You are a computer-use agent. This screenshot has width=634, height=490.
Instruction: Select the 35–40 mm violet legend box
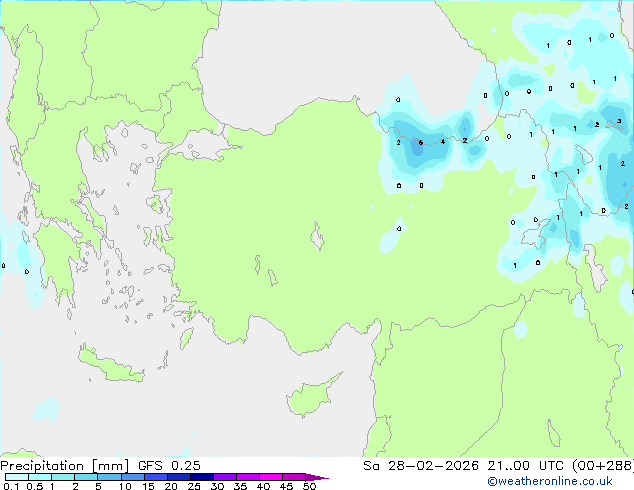[x=248, y=477]
